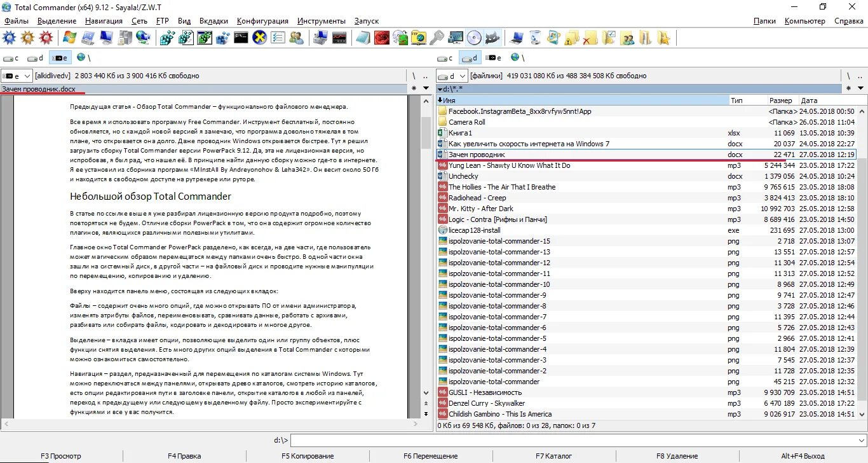Click the binder folders toolbar icon

646,38
